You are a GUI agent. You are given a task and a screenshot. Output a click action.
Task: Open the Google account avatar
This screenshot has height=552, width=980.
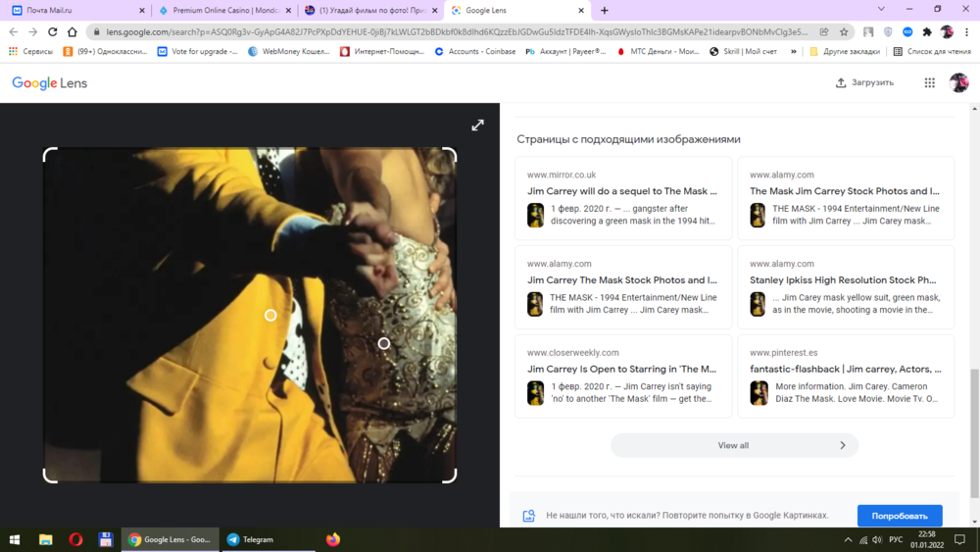[x=958, y=82]
